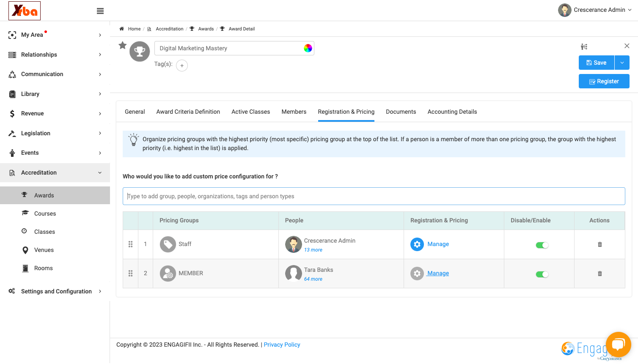The width and height of the screenshot is (638, 364).
Task: Click the Xba logo
Action: (25, 11)
